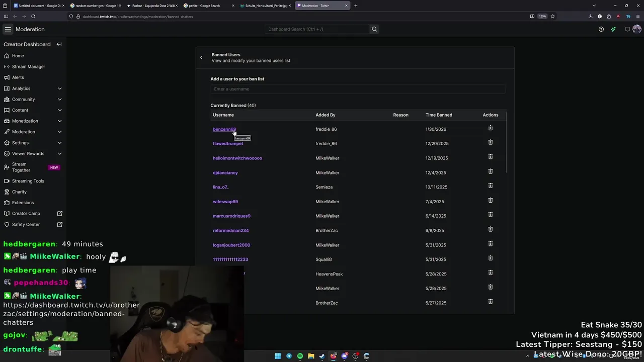Open the user profile avatar menu

(x=636, y=29)
